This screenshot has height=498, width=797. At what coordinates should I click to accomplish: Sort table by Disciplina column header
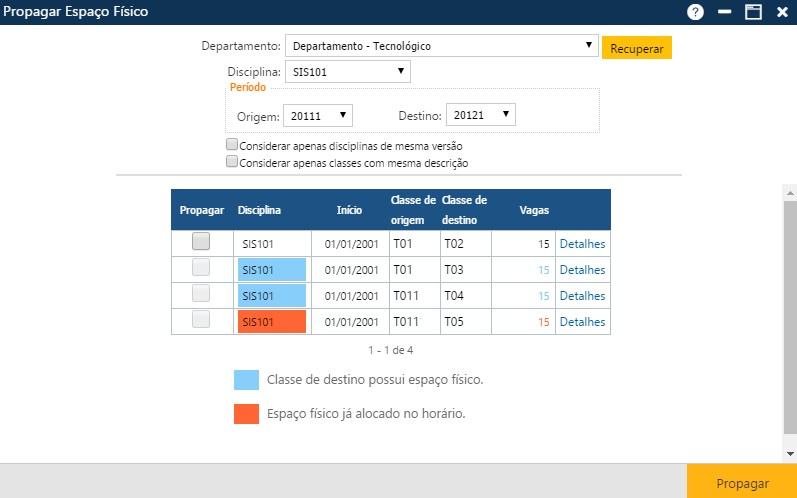[x=259, y=211]
